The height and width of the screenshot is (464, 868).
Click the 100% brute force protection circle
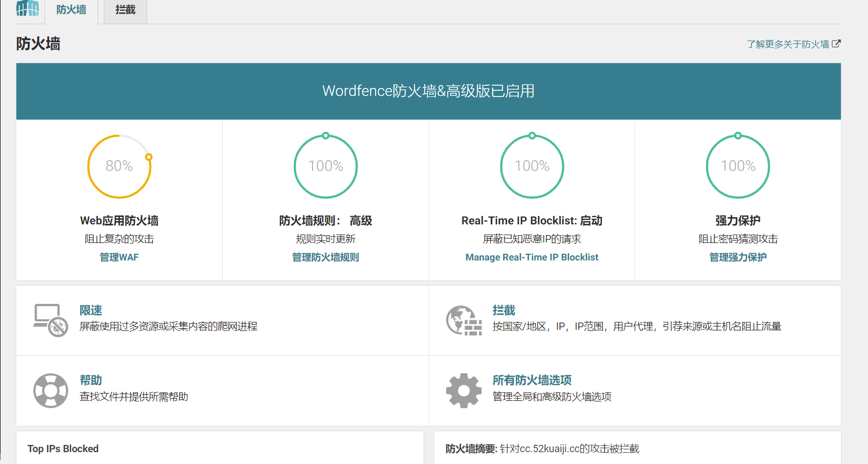(x=738, y=166)
